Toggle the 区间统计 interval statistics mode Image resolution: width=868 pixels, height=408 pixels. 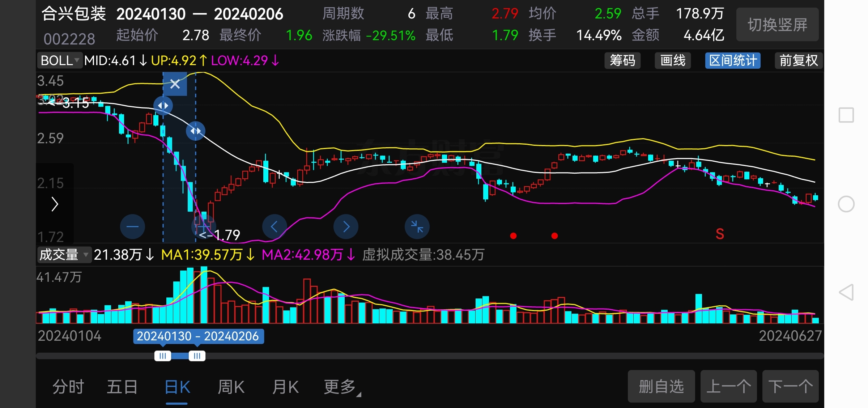pos(732,60)
